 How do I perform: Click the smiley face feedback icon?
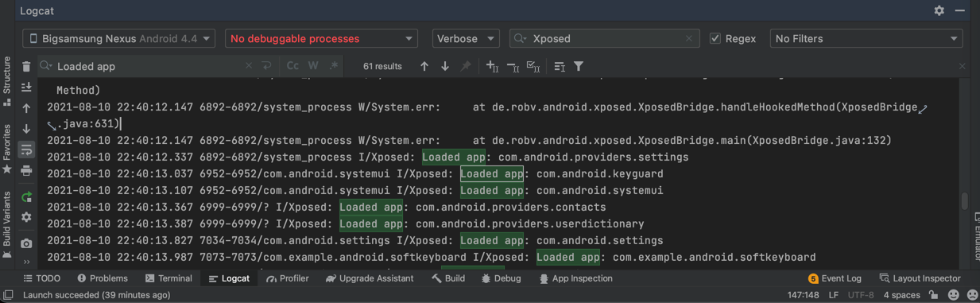coord(954,295)
